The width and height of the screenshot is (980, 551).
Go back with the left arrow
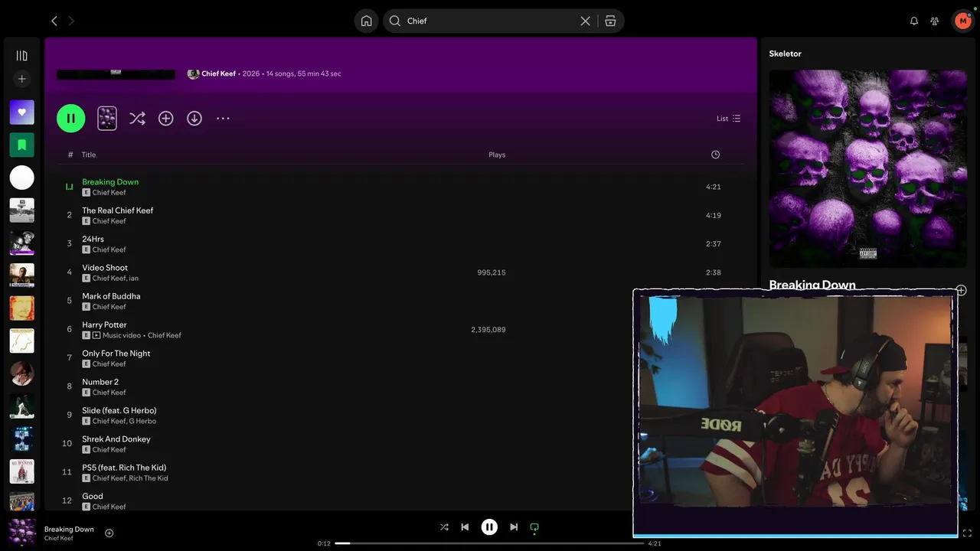[x=54, y=21]
